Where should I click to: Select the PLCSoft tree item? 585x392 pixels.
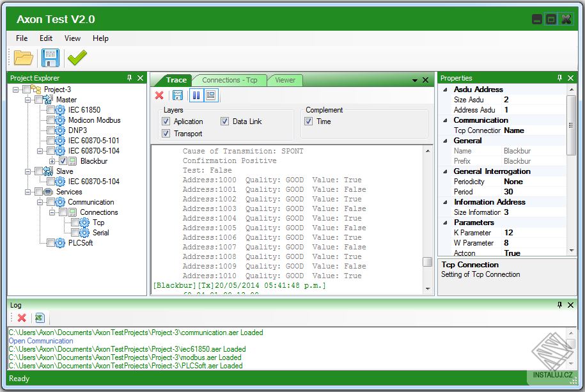coord(81,242)
